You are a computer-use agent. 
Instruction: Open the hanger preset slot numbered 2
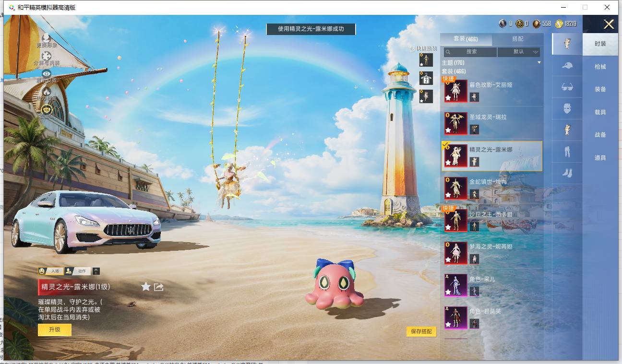pyautogui.click(x=426, y=78)
